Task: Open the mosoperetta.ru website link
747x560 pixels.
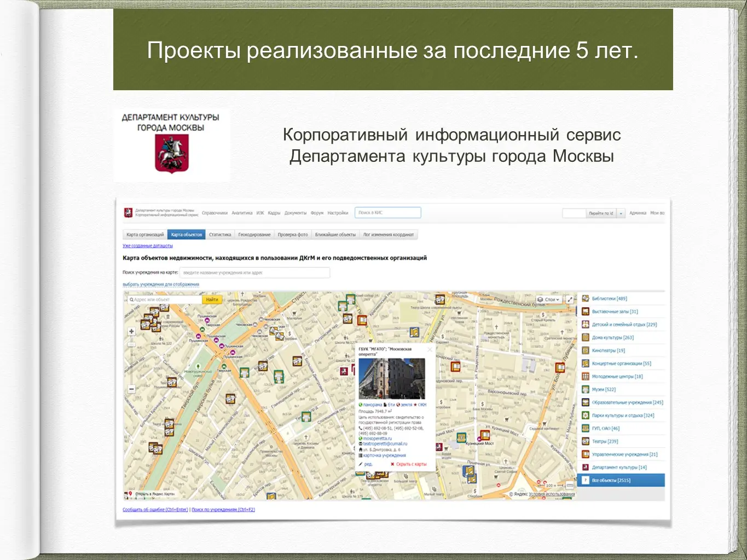Action: pyautogui.click(x=377, y=439)
